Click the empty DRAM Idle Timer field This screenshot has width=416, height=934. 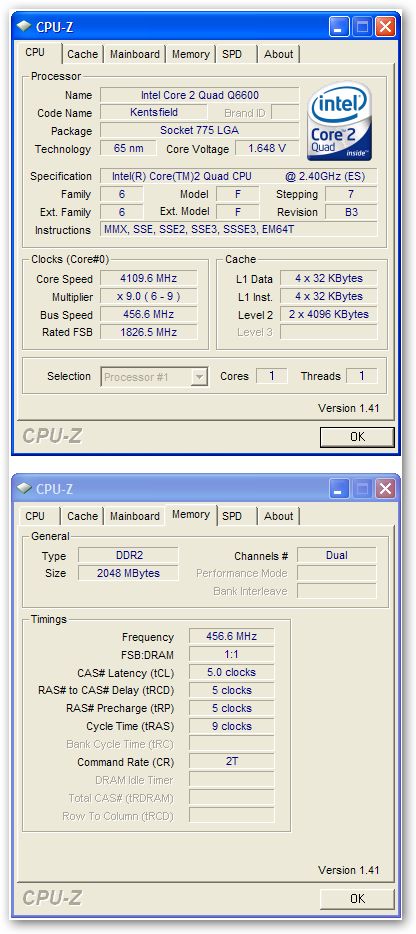pos(231,780)
